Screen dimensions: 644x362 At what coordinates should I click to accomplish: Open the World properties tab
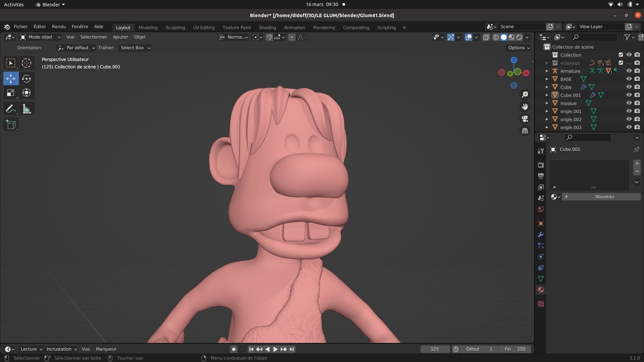[x=541, y=209]
